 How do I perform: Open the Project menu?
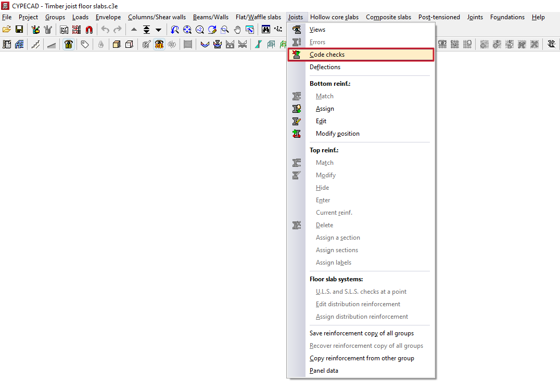[28, 17]
